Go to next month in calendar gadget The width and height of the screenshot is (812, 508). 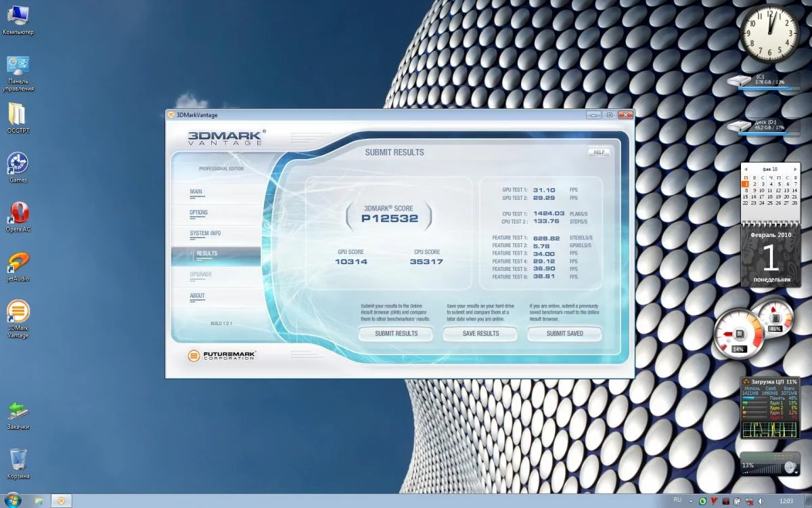(795, 169)
